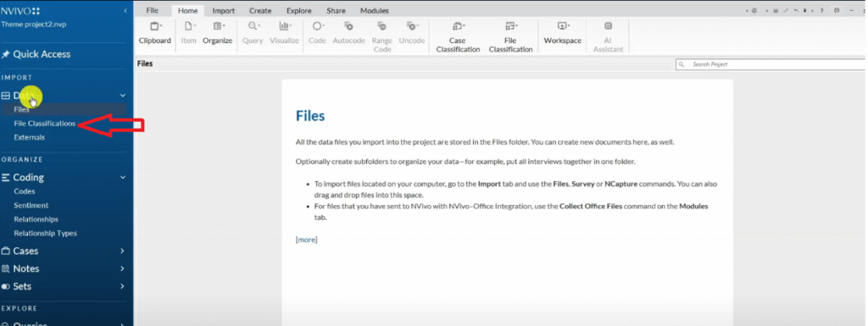Expand the Sets section chevron
Viewport: 868px width, 326px height.
(x=123, y=286)
